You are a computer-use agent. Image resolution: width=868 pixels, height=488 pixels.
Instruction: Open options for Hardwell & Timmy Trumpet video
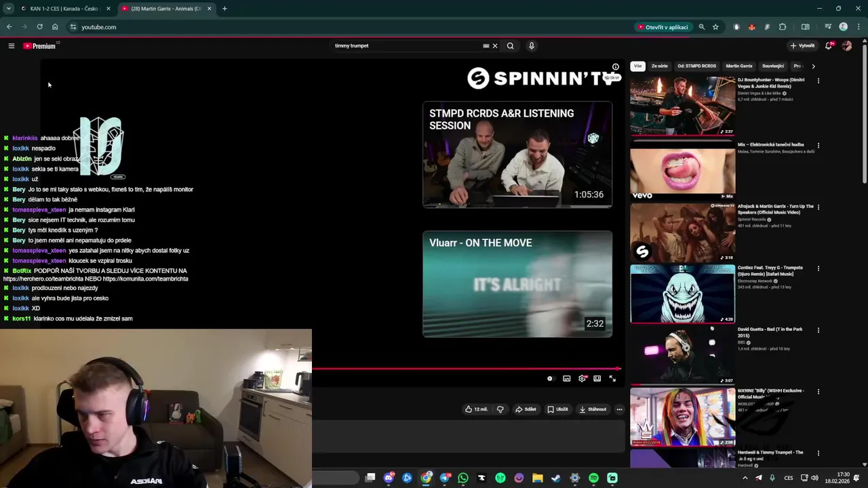pyautogui.click(x=818, y=453)
